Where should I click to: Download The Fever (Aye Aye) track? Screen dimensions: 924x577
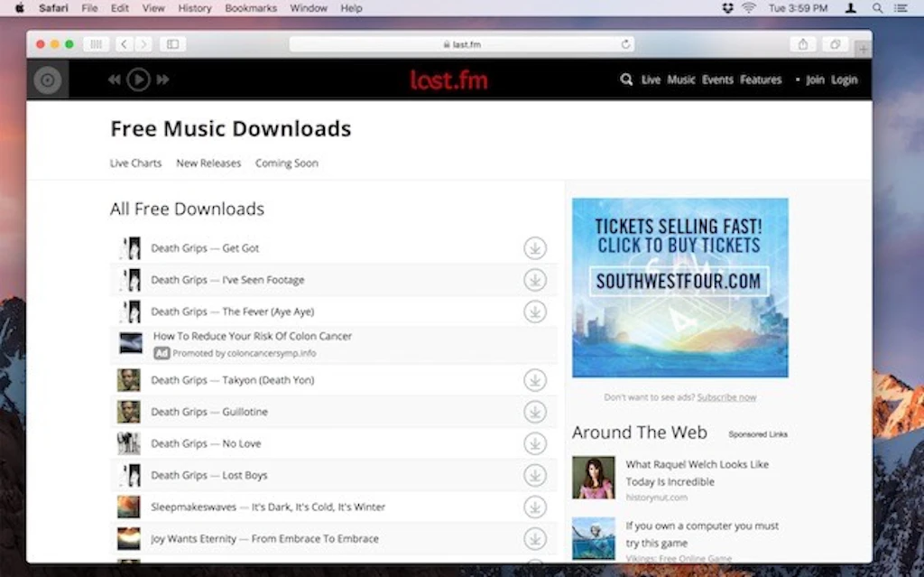coord(535,312)
